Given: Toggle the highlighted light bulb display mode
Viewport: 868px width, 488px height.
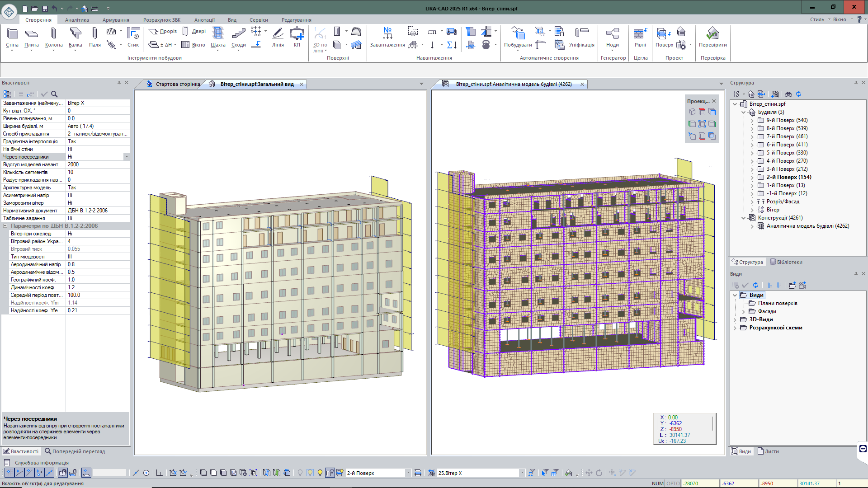Looking at the screenshot, I should 310,473.
